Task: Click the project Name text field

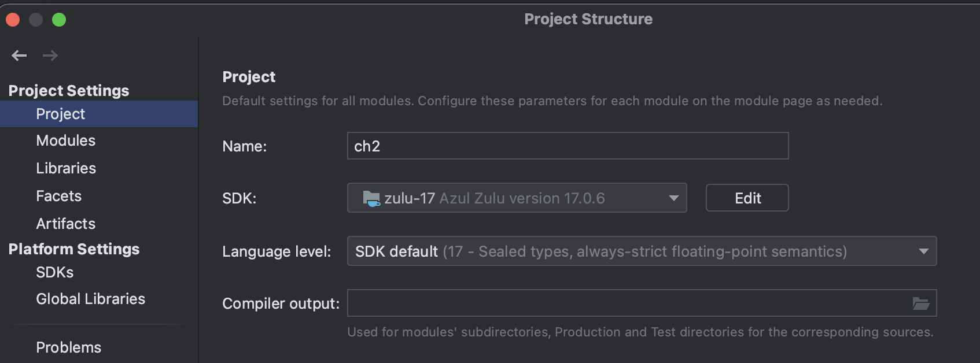Action: [567, 146]
